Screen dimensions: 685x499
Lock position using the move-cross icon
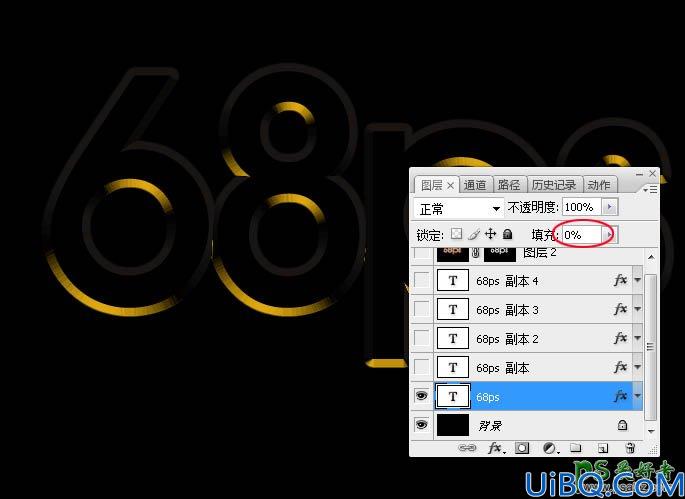click(x=491, y=234)
